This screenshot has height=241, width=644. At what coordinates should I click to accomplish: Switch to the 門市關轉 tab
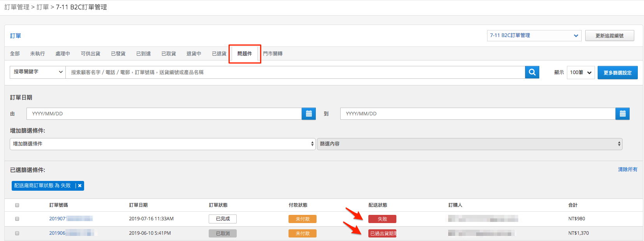click(x=273, y=53)
